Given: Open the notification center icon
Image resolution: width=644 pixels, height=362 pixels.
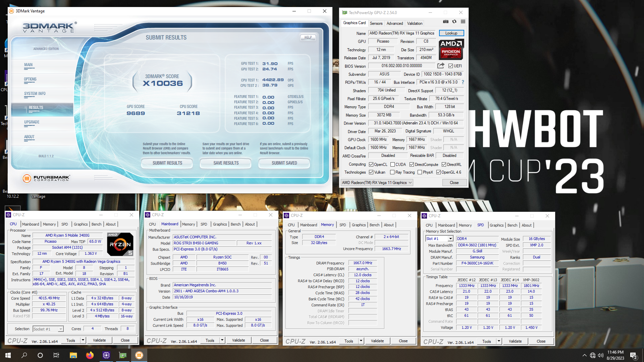Looking at the screenshot, I should (634, 356).
